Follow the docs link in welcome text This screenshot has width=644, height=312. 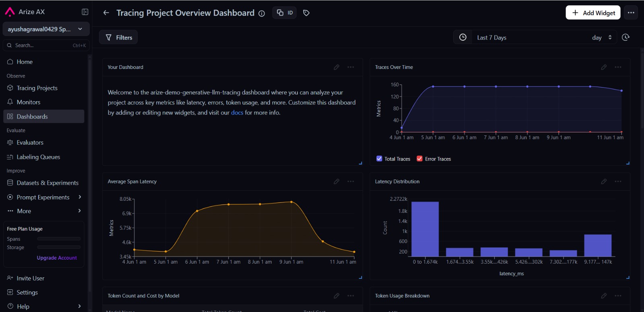click(x=237, y=113)
